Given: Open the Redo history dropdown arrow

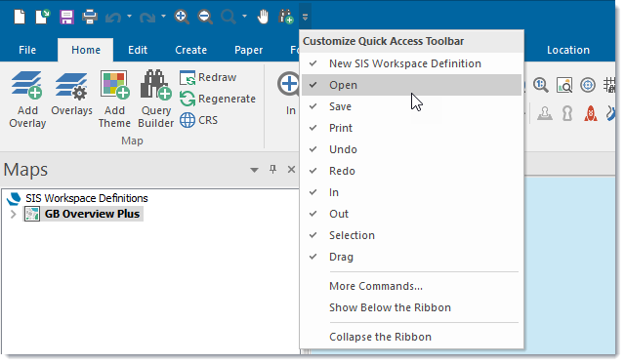Looking at the screenshot, I should [x=163, y=17].
